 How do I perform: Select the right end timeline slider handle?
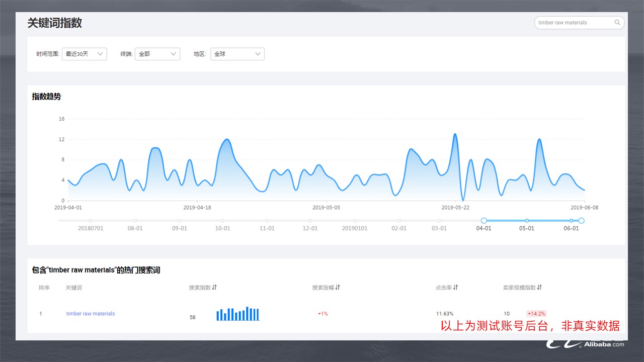click(x=582, y=221)
